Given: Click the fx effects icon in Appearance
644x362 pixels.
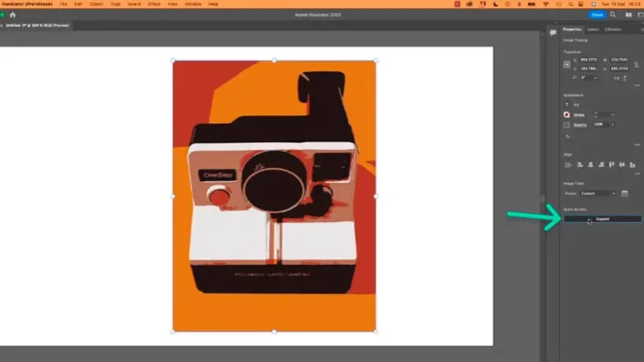Looking at the screenshot, I should click(x=568, y=137).
